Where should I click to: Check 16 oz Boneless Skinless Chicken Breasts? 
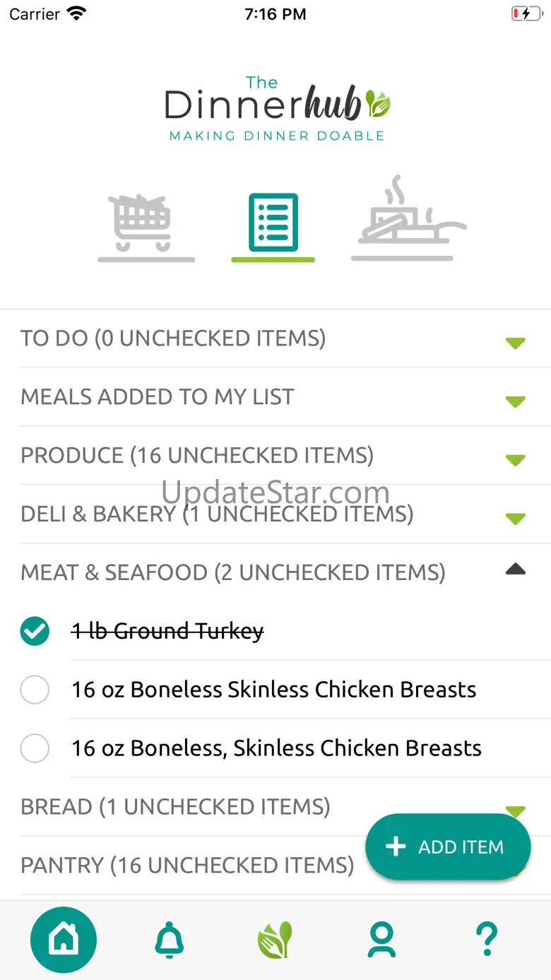coord(35,690)
